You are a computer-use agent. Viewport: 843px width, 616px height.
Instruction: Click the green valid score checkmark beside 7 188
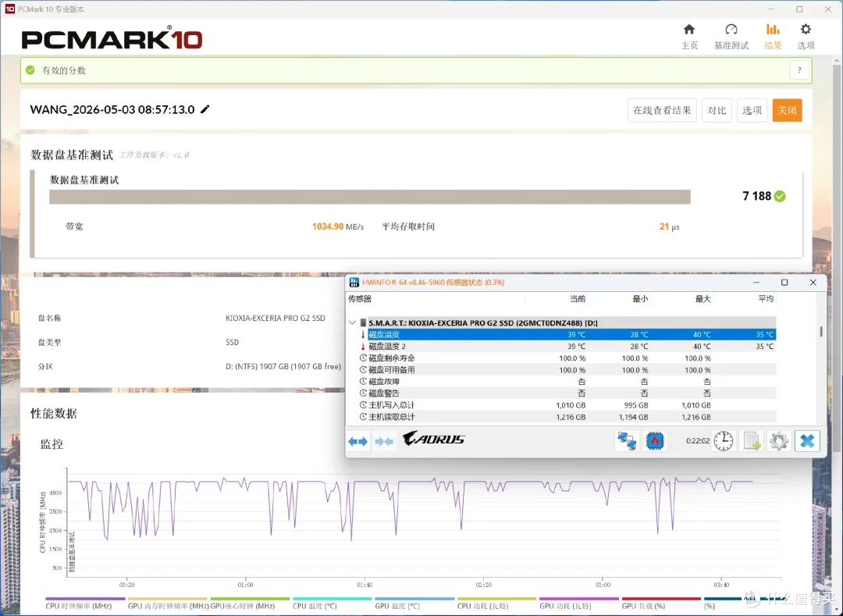tap(780, 196)
